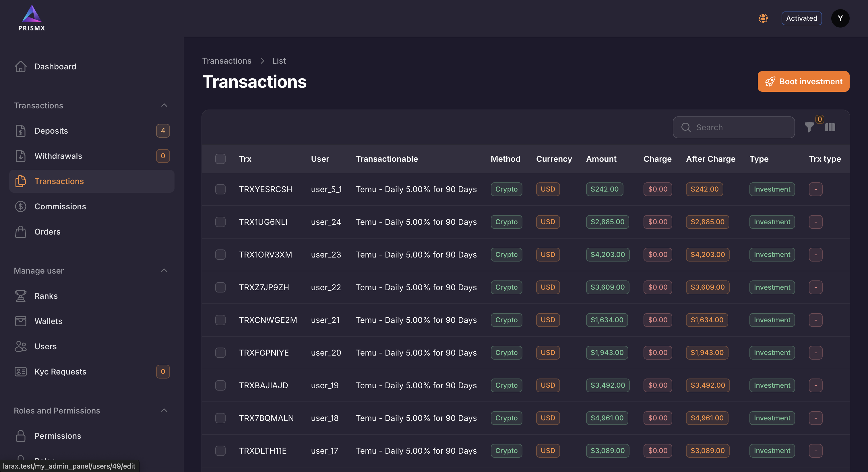Viewport: 868px width, 472px height.
Task: Open the Y user avatar menu
Action: point(840,18)
